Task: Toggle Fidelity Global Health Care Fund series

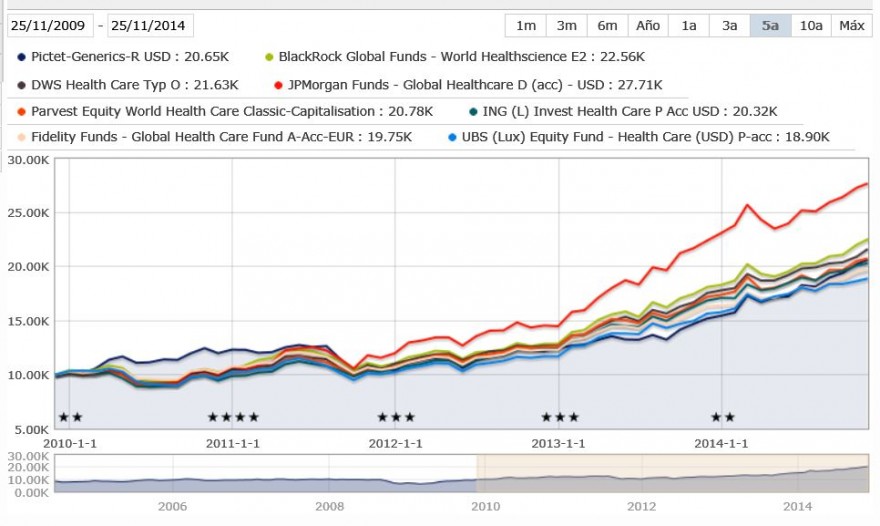Action: [x=214, y=137]
